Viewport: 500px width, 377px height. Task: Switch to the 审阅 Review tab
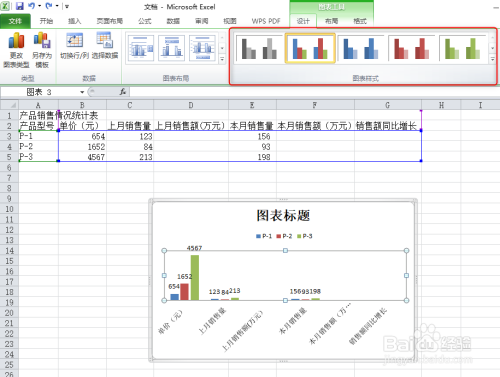tap(202, 21)
